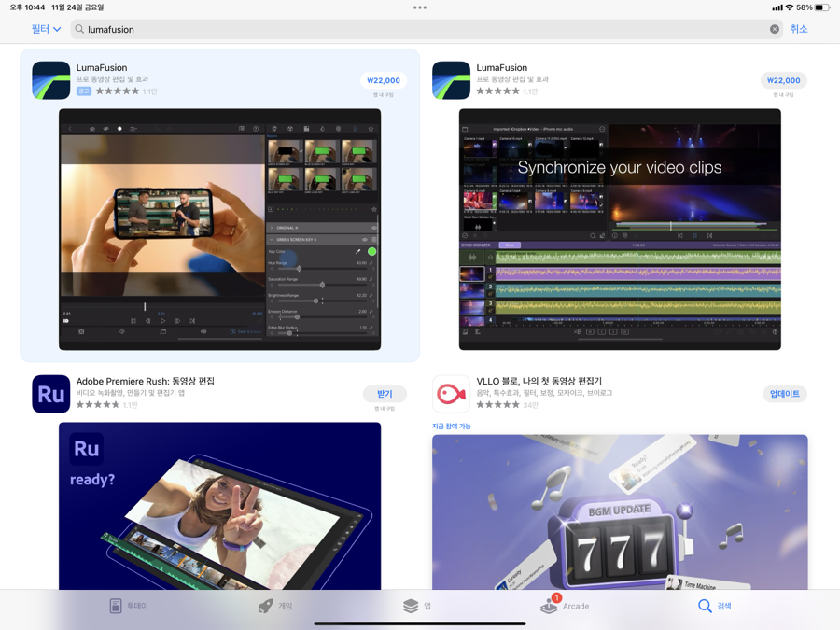Clear the search text with the X icon
Viewport: 840px width, 630px height.
pyautogui.click(x=774, y=29)
